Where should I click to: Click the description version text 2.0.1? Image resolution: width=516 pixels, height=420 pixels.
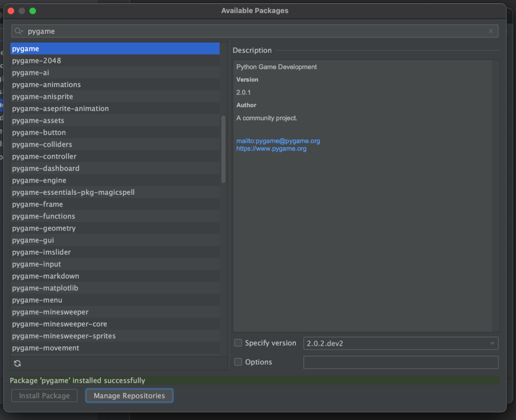[244, 92]
